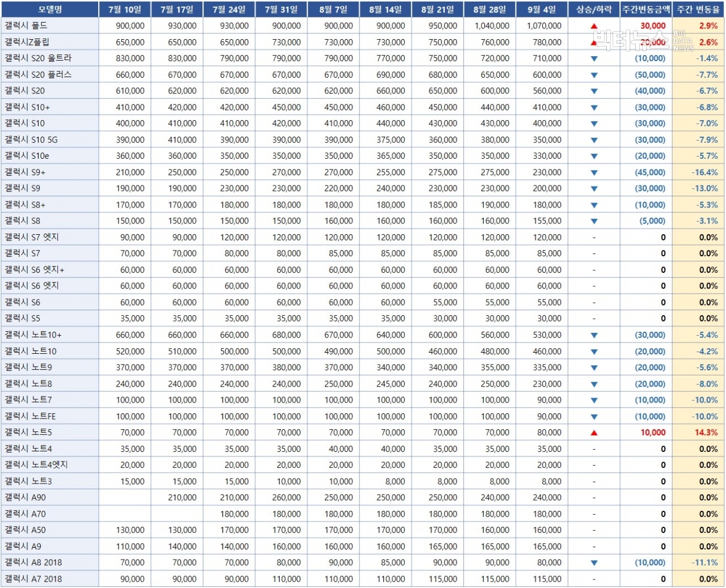
Task: Select the 갤럭시 노트3 model name
Action: [28, 481]
